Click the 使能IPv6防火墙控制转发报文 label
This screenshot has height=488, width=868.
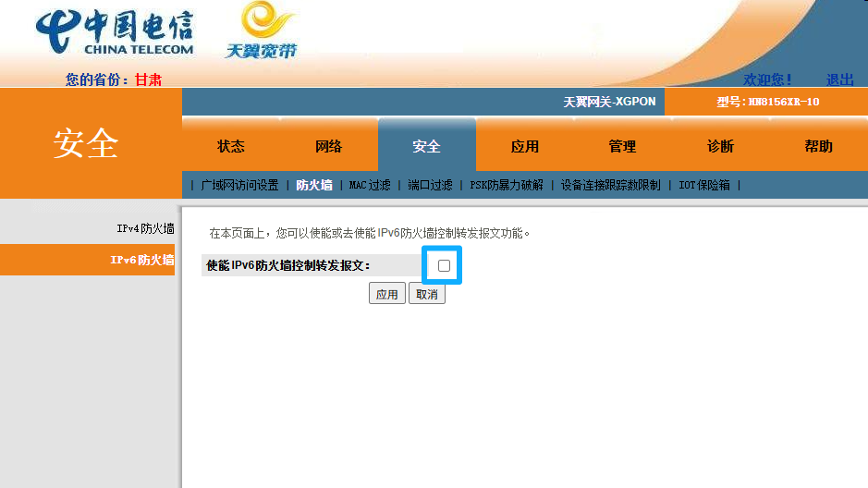(287, 265)
